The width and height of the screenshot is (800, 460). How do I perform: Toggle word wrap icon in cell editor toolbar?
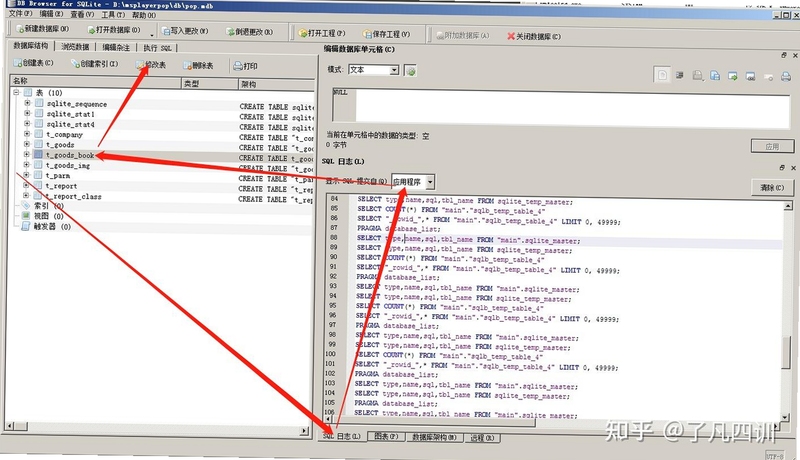click(680, 75)
